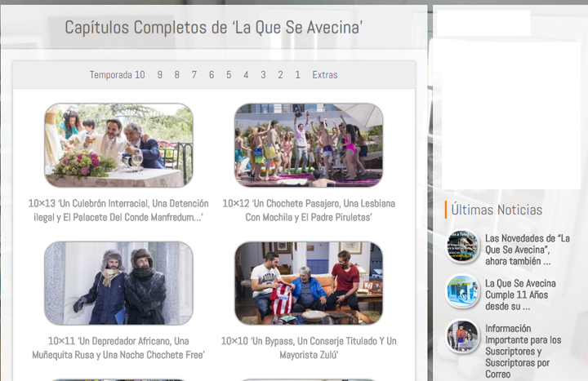Click the 'Últimas Noticias' sidebar heading

(497, 210)
